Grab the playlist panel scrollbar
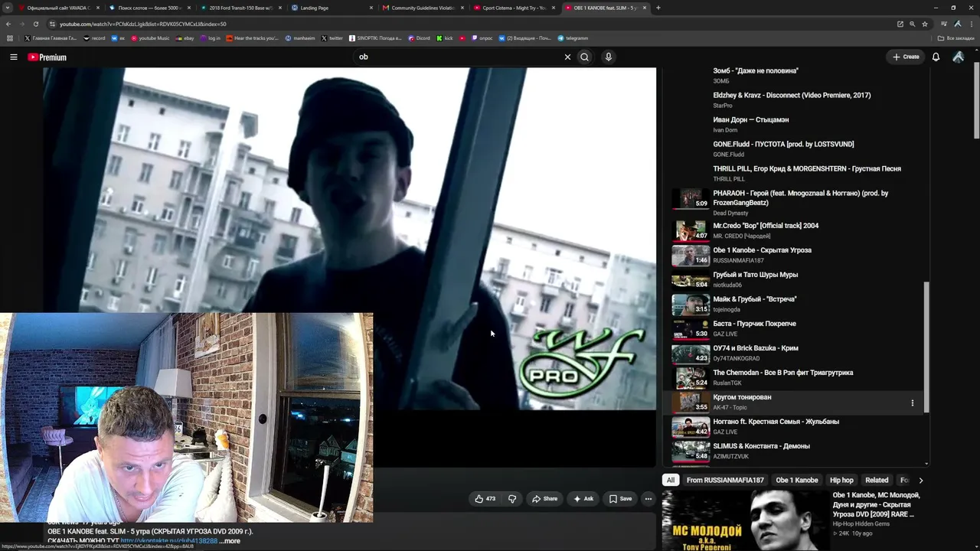The height and width of the screenshot is (551, 980). 926,346
